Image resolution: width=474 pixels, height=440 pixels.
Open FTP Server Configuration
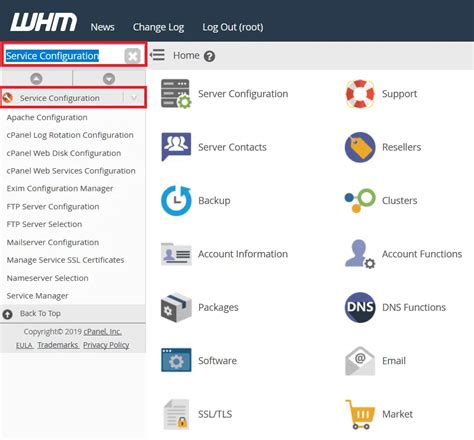pos(53,207)
